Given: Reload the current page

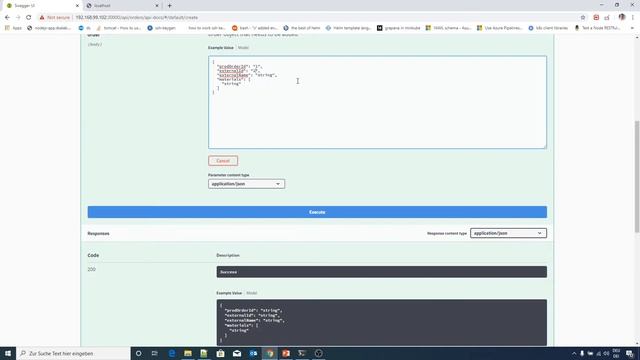Looking at the screenshot, I should [x=29, y=18].
